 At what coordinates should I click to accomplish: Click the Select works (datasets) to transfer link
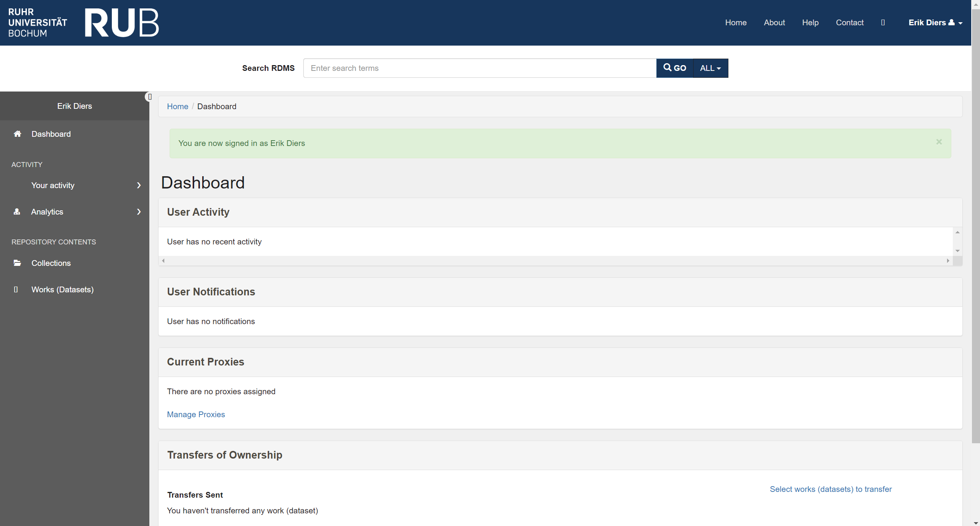click(x=830, y=488)
